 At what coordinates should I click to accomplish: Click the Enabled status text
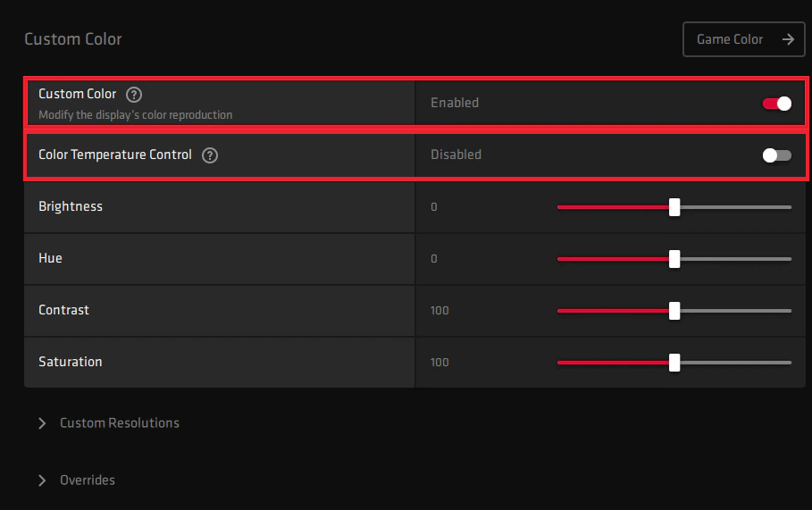click(x=455, y=103)
